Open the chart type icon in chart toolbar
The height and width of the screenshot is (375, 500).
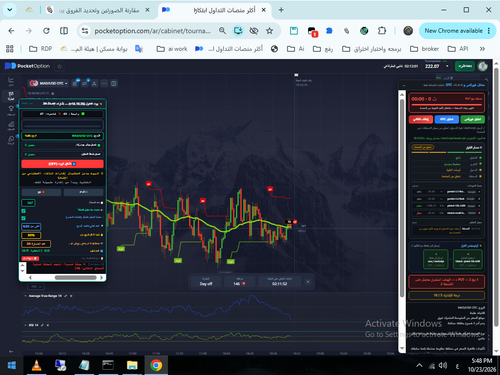(x=75, y=83)
